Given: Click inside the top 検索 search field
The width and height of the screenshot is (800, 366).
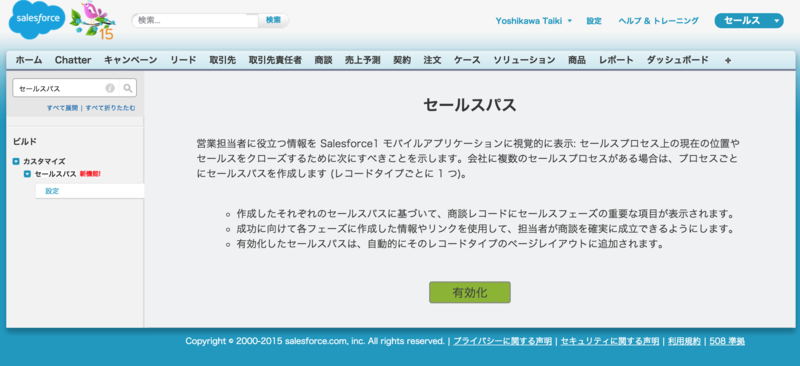Looking at the screenshot, I should (x=195, y=20).
